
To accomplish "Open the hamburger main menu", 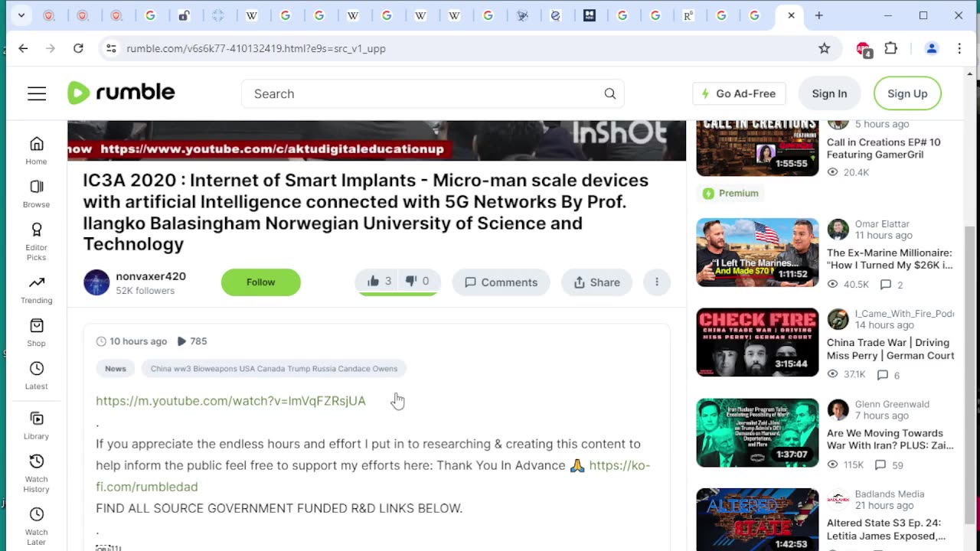I will pyautogui.click(x=37, y=93).
